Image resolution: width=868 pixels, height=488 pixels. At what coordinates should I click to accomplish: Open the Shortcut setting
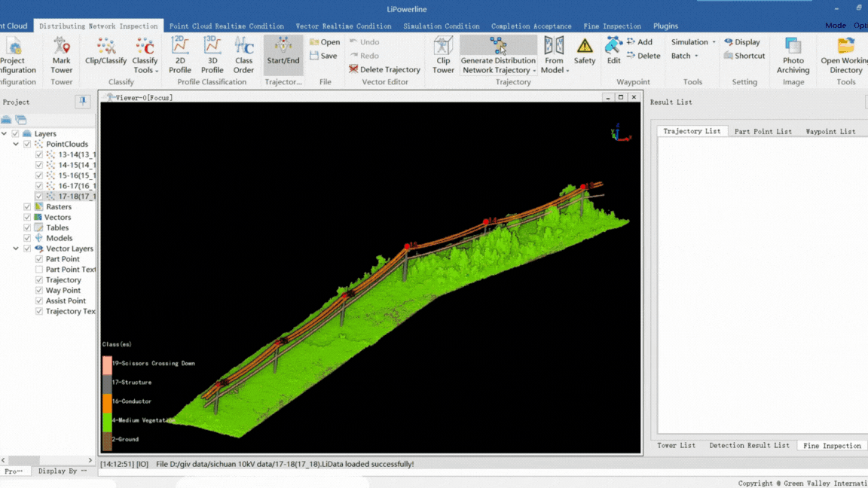[x=744, y=55]
